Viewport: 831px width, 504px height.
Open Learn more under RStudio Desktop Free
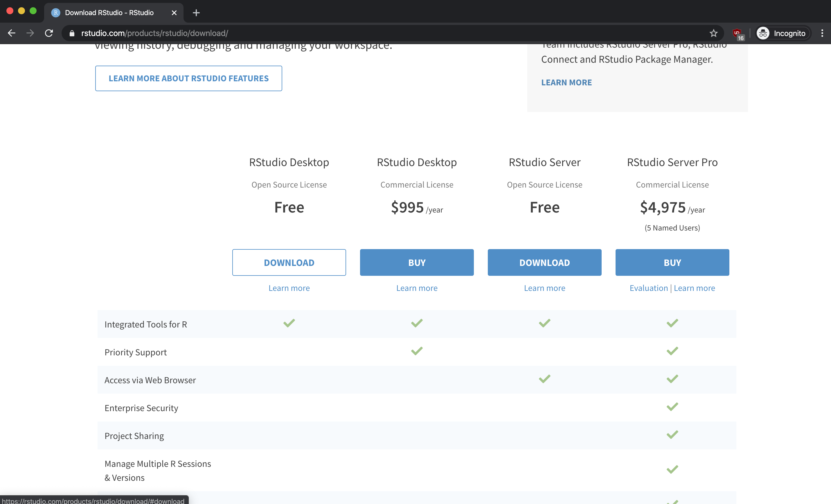click(289, 288)
